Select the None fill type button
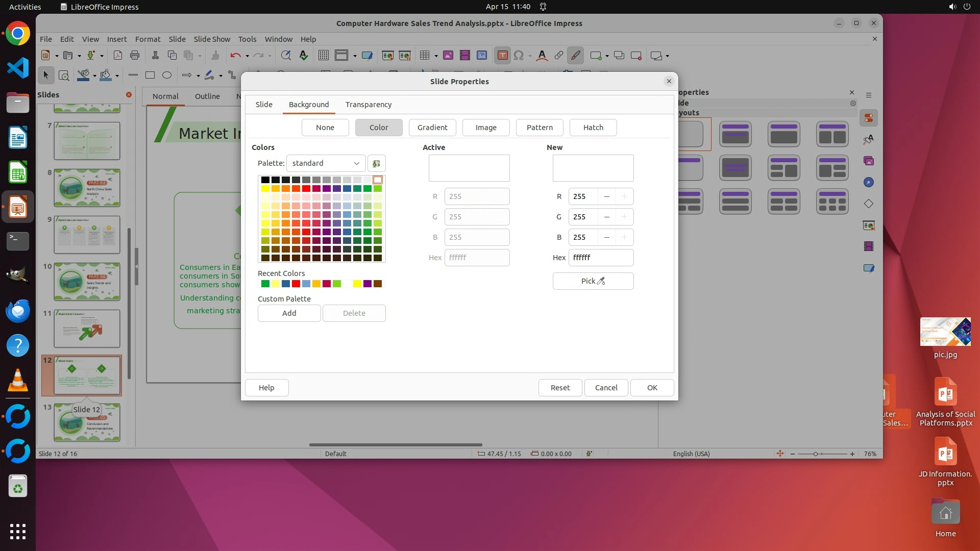Screen dimensions: 980x551 [325, 128]
